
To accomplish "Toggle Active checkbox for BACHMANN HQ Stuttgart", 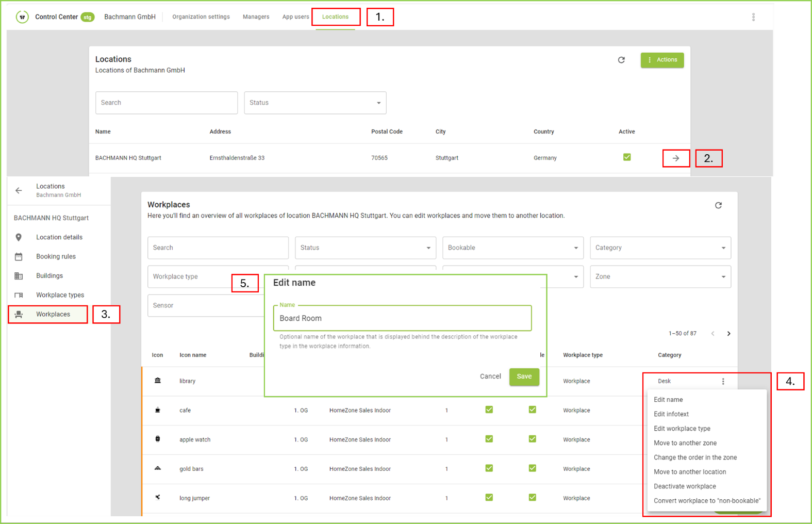I will click(626, 157).
